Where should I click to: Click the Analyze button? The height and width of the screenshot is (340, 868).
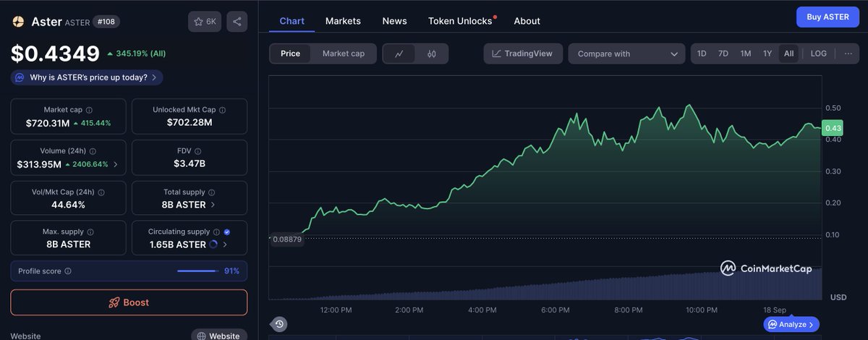[x=792, y=324]
